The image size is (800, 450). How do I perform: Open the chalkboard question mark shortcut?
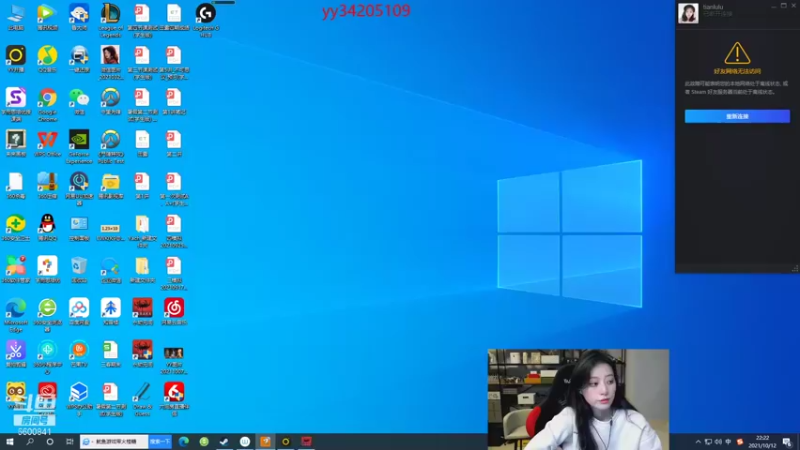[16, 140]
